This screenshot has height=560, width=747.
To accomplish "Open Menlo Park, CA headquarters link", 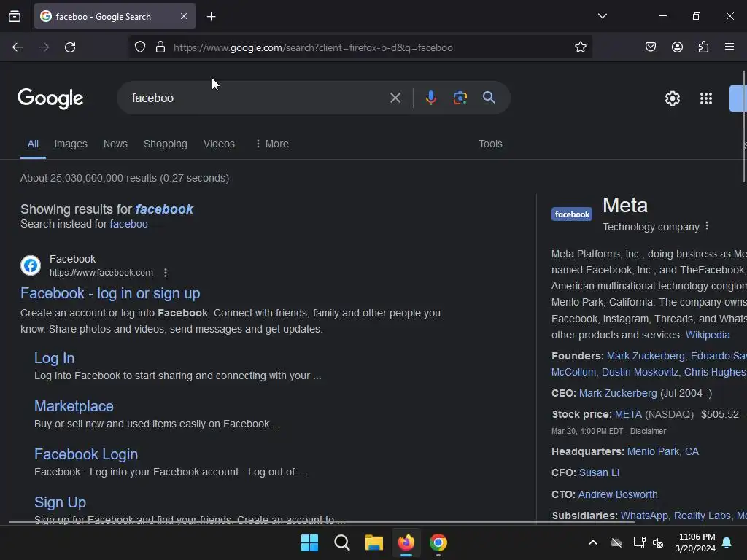I will pos(662,451).
